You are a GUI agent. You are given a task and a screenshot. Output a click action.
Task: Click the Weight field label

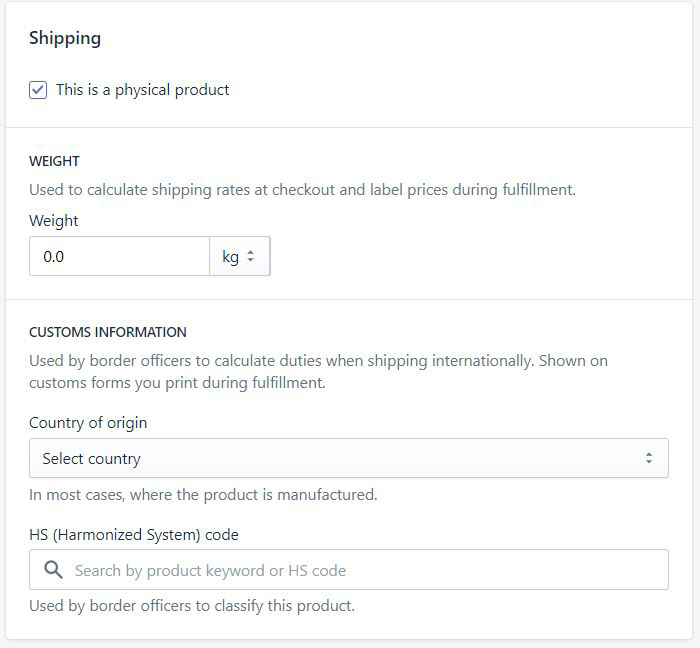[x=54, y=221]
